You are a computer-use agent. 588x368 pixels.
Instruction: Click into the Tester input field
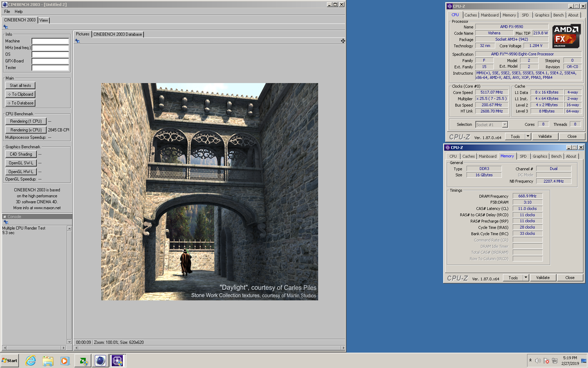[50, 68]
